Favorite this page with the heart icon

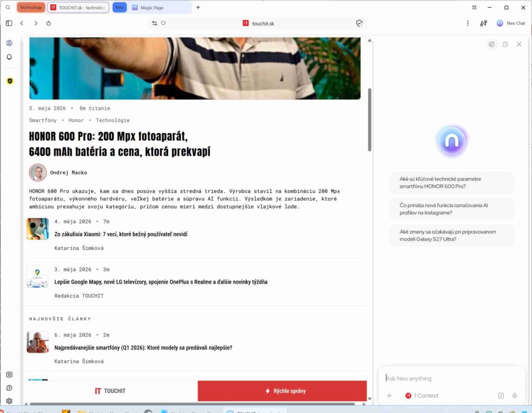click(x=163, y=23)
